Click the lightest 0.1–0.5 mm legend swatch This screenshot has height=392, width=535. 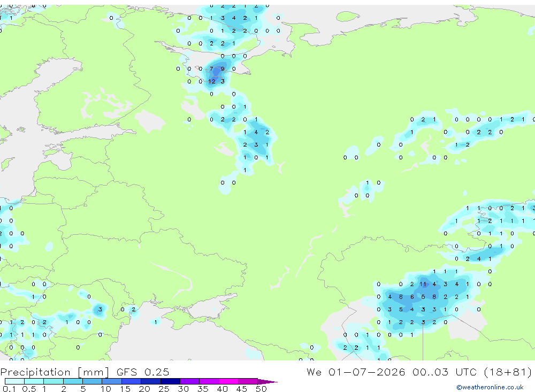click(14, 381)
